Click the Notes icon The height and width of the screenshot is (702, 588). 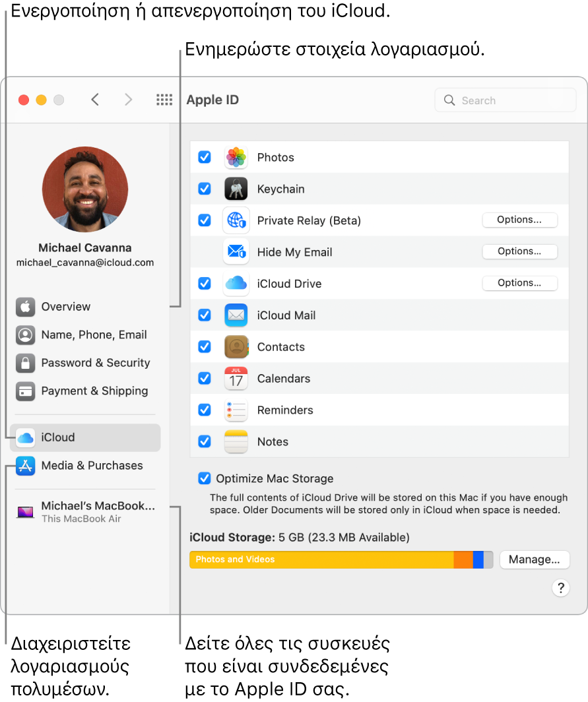[236, 441]
